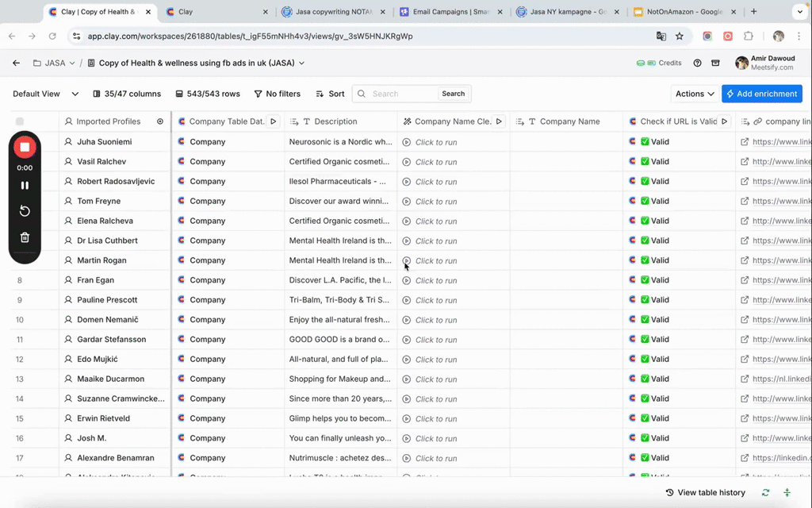The width and height of the screenshot is (812, 508).
Task: Run the Company Name Cleaner column play icon
Action: point(499,121)
